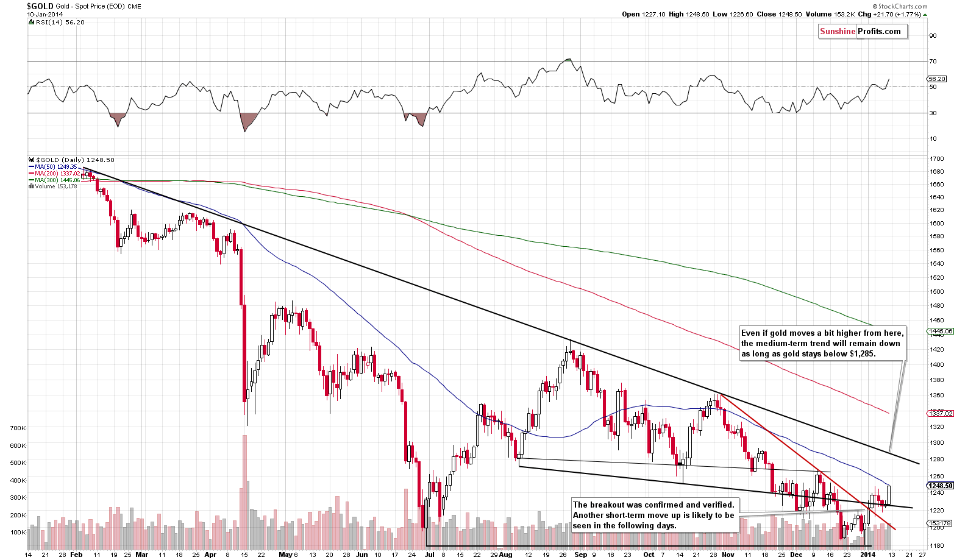Click the green up-arrow next to Chg
Image resolution: width=954 pixels, height=560 pixels.
(925, 14)
